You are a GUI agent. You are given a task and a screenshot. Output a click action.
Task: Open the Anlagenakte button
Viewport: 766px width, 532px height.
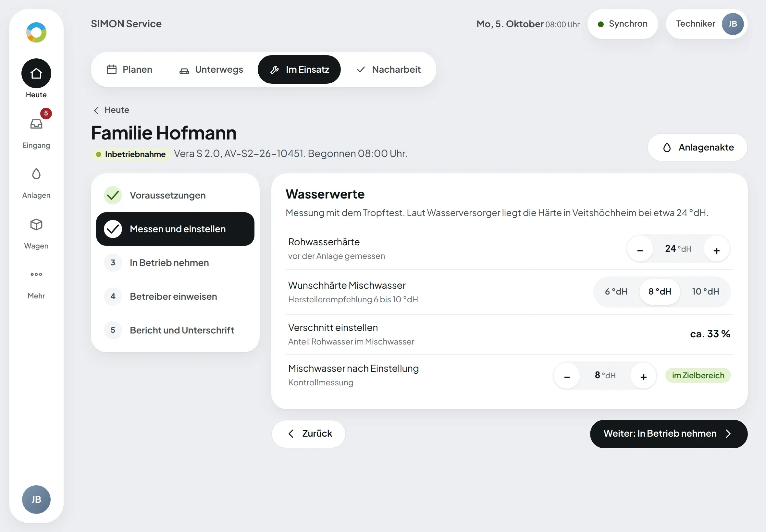[x=697, y=147]
